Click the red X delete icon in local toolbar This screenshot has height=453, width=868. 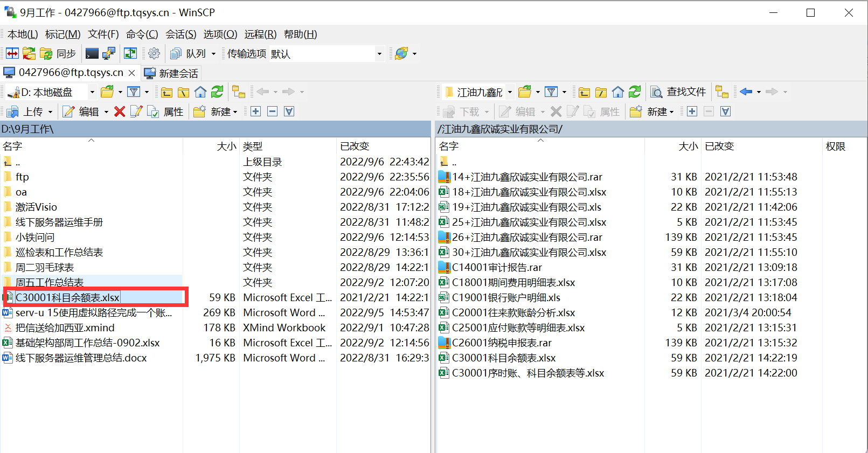coord(120,111)
